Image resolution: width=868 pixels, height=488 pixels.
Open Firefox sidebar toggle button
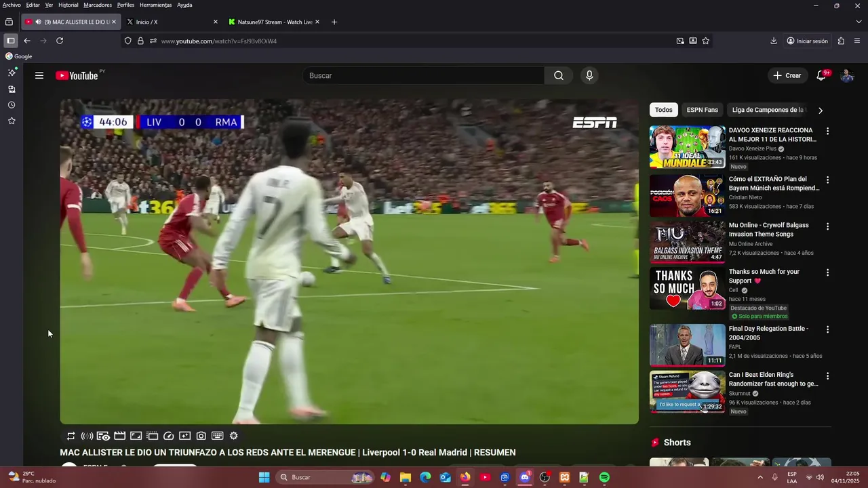pos(11,41)
